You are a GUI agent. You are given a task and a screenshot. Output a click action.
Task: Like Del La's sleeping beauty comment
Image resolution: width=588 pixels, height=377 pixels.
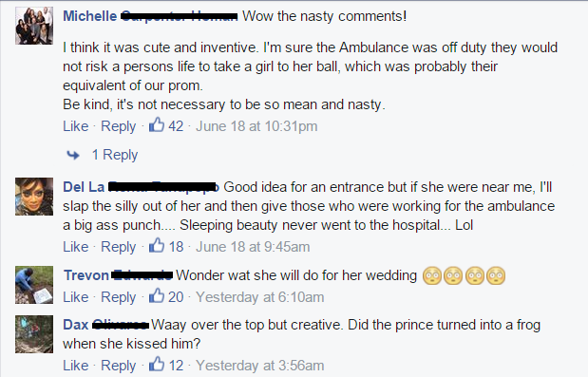tap(75, 247)
